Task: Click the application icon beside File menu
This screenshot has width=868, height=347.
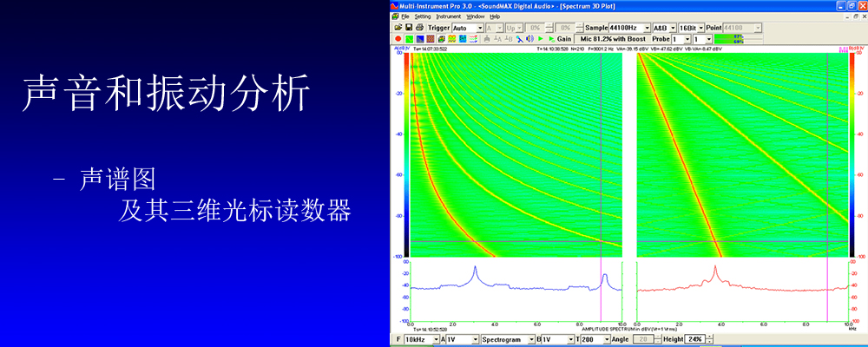Action: [x=395, y=16]
